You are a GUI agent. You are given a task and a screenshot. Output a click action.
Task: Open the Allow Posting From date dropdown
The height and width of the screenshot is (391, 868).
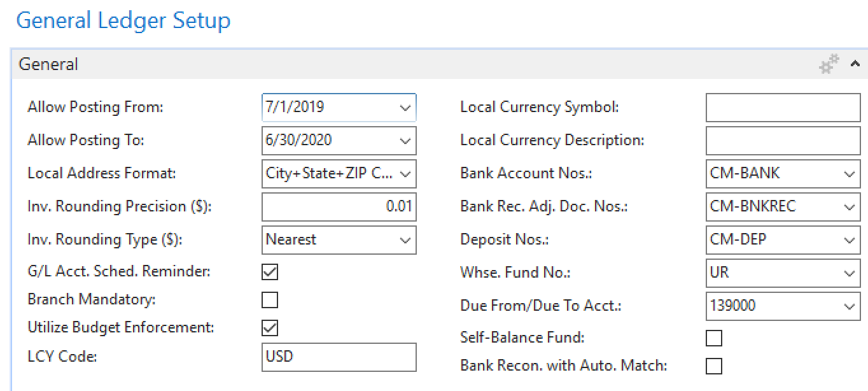click(405, 108)
